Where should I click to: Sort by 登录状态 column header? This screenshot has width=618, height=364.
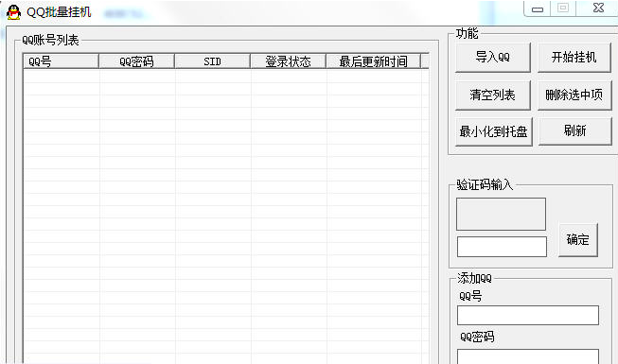tap(288, 61)
